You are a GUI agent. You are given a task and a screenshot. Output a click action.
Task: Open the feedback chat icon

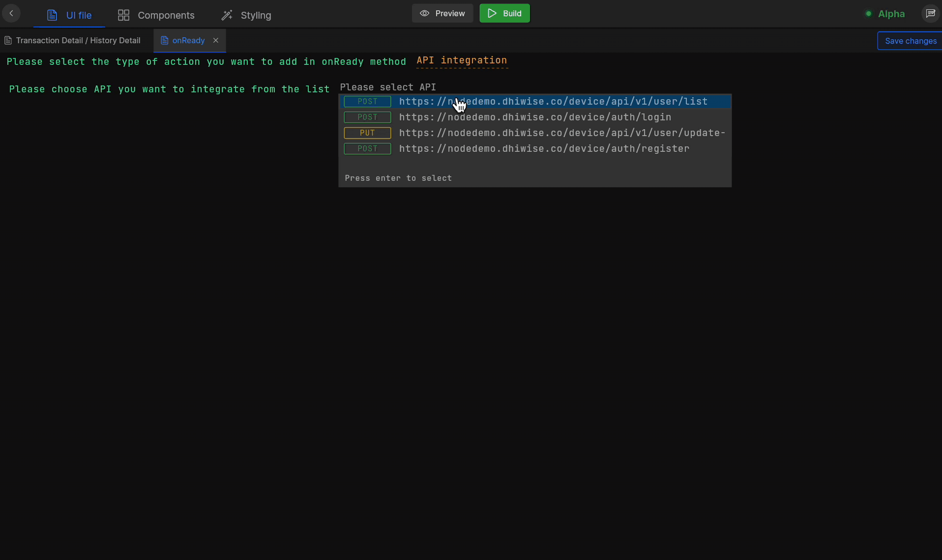pos(931,13)
